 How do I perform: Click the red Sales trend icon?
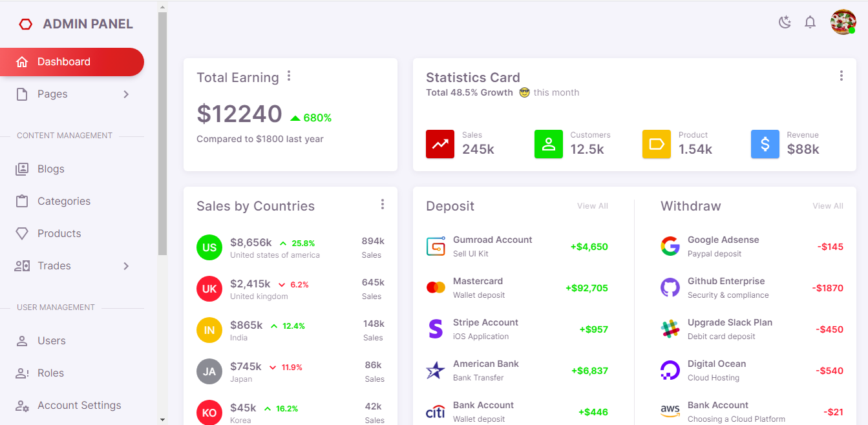[x=440, y=144]
